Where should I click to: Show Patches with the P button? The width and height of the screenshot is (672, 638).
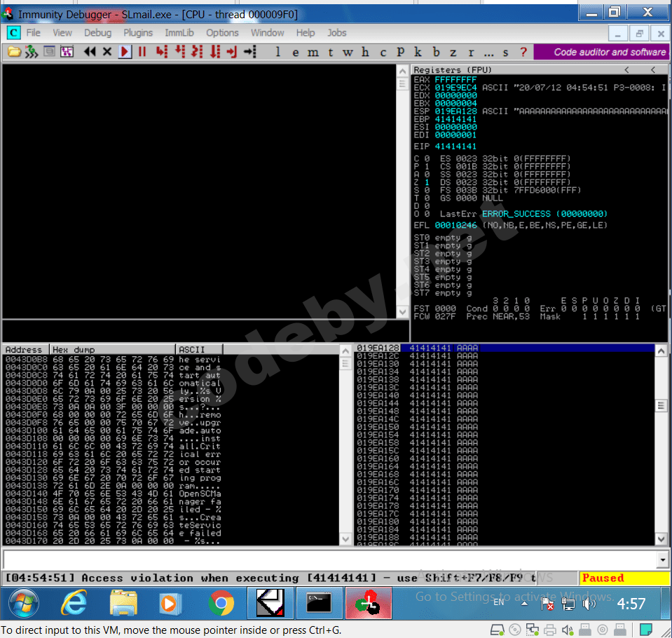tap(400, 52)
